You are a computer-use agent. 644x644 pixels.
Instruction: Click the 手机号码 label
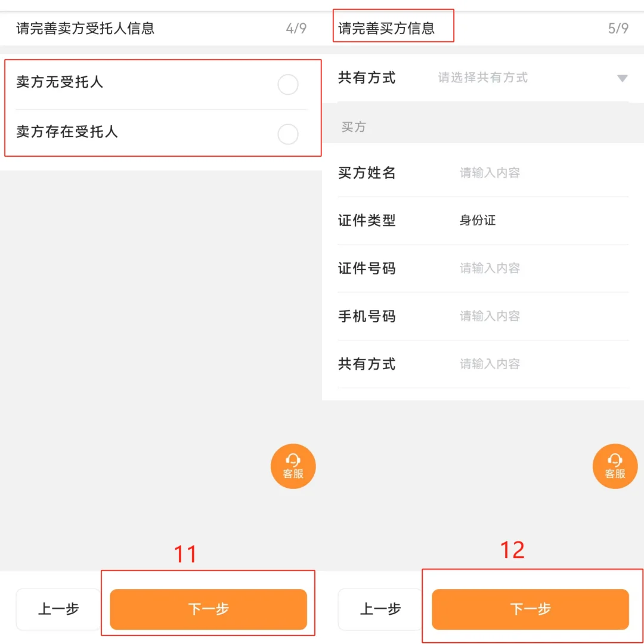[367, 316]
